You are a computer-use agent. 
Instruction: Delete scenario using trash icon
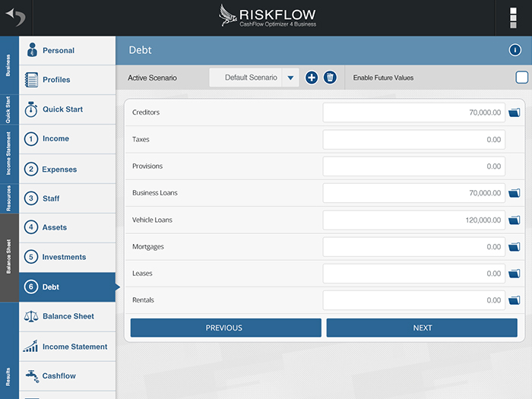(x=330, y=78)
